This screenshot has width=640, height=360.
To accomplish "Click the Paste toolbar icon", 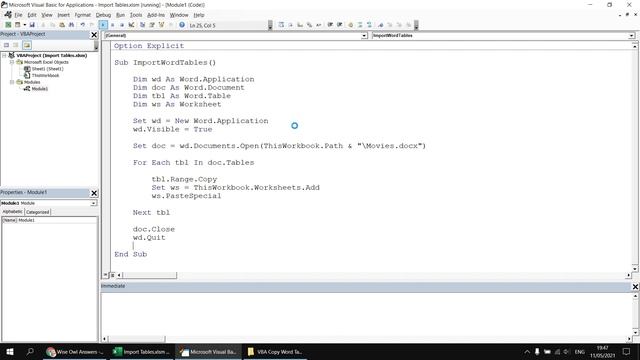I will (62, 25).
